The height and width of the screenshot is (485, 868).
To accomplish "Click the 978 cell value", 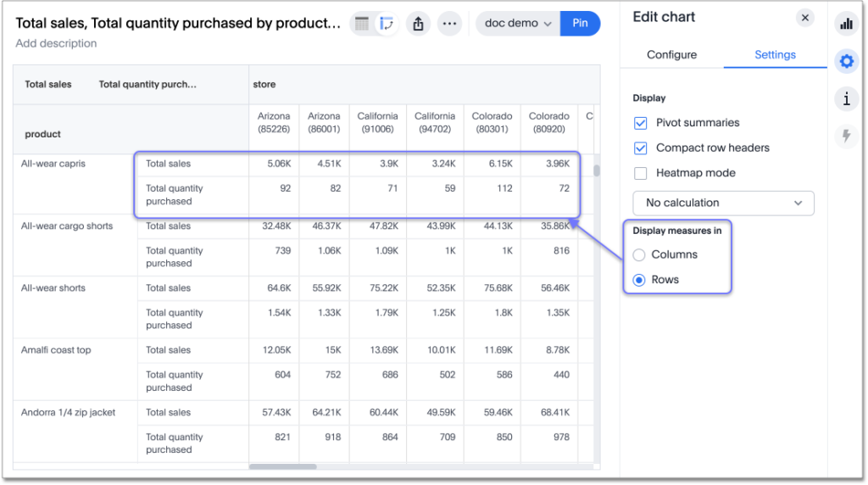I will click(x=561, y=438).
